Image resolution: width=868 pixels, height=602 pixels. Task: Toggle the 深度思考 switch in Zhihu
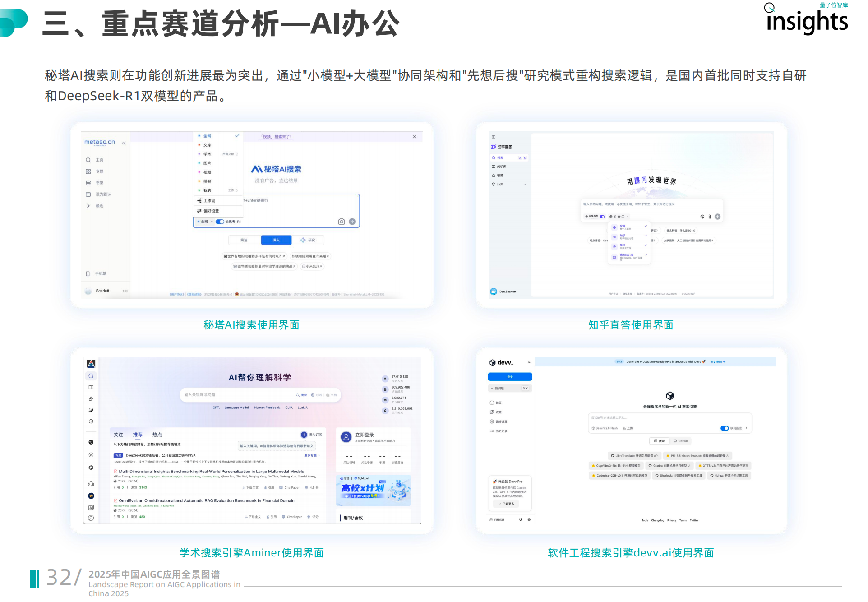(x=602, y=217)
